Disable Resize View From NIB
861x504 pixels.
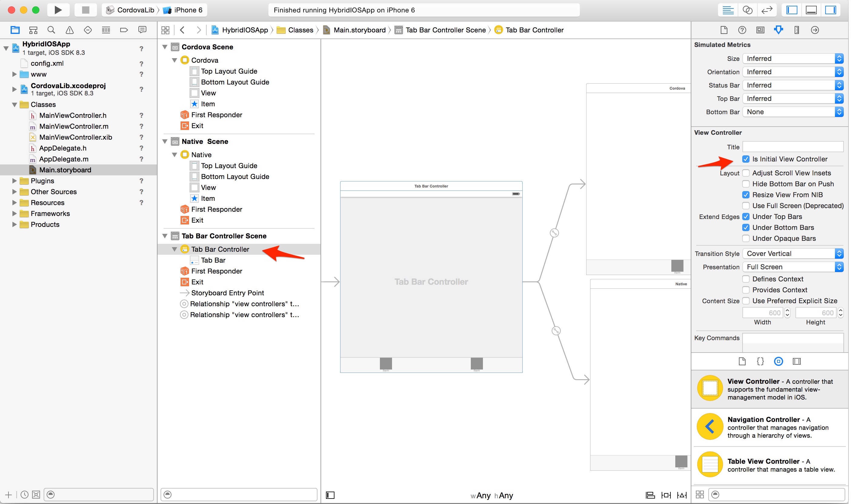pyautogui.click(x=746, y=195)
